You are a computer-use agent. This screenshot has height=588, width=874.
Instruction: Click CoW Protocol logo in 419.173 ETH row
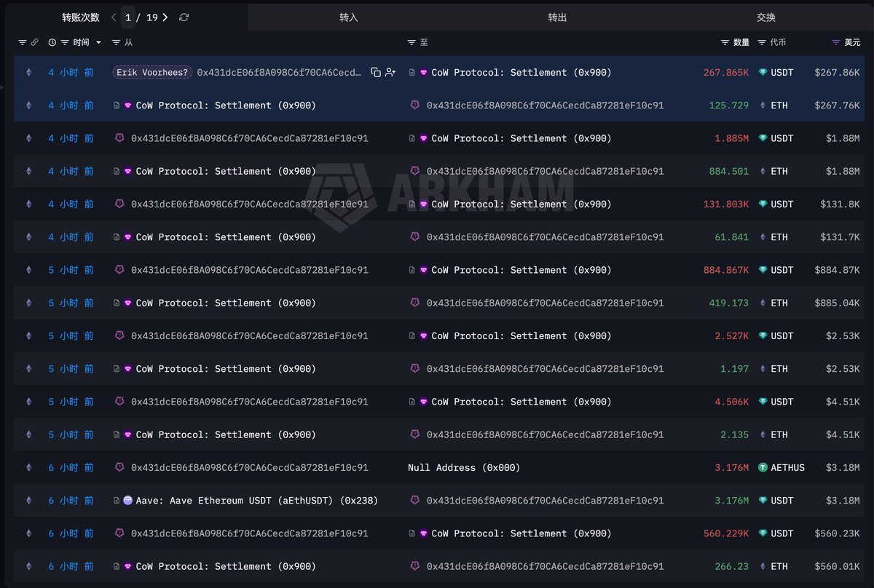[x=128, y=303]
